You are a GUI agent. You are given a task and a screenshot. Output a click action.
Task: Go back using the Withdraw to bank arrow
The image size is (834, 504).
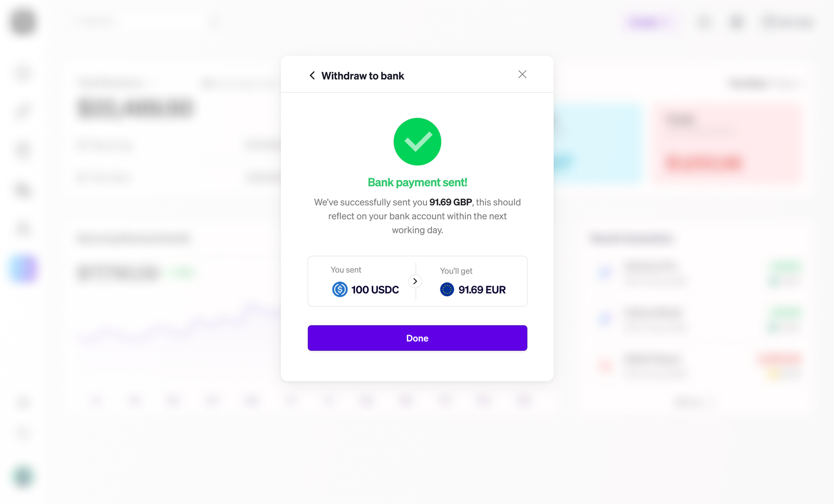pos(312,76)
